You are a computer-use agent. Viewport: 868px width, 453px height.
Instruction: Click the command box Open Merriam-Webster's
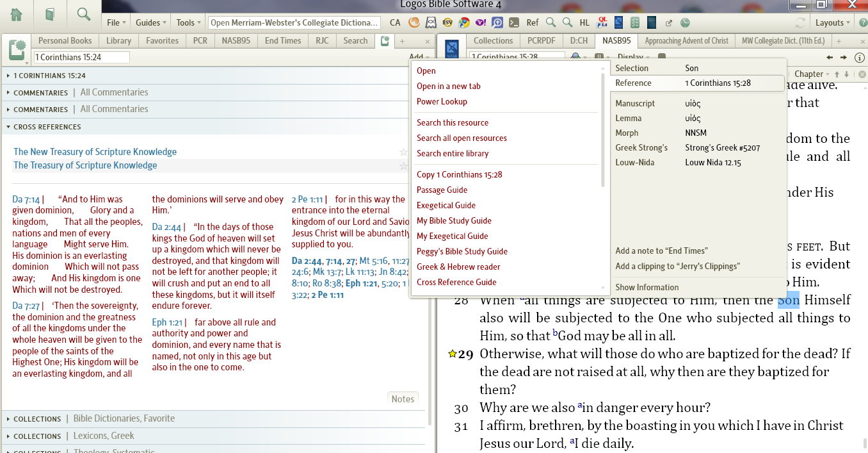(294, 22)
